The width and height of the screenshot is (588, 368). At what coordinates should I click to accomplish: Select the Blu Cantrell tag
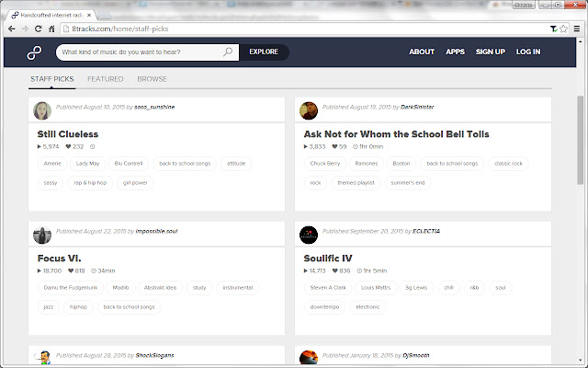[x=129, y=164]
